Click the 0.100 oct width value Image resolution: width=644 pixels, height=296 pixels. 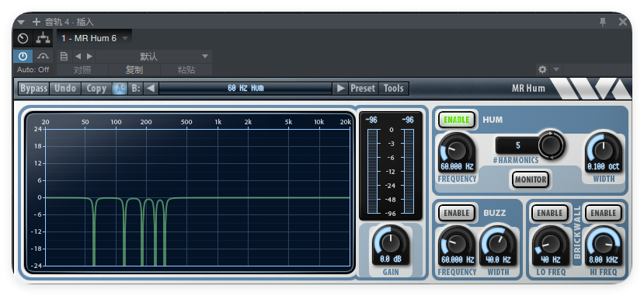604,167
